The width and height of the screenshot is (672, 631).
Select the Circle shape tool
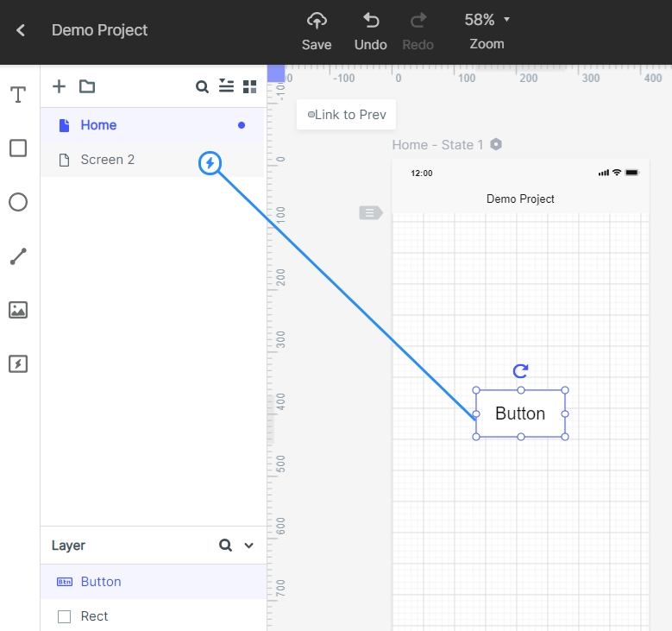click(x=18, y=202)
